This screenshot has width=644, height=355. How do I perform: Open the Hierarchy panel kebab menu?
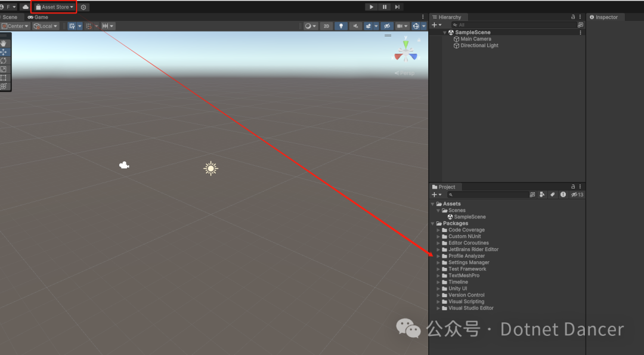tap(580, 17)
